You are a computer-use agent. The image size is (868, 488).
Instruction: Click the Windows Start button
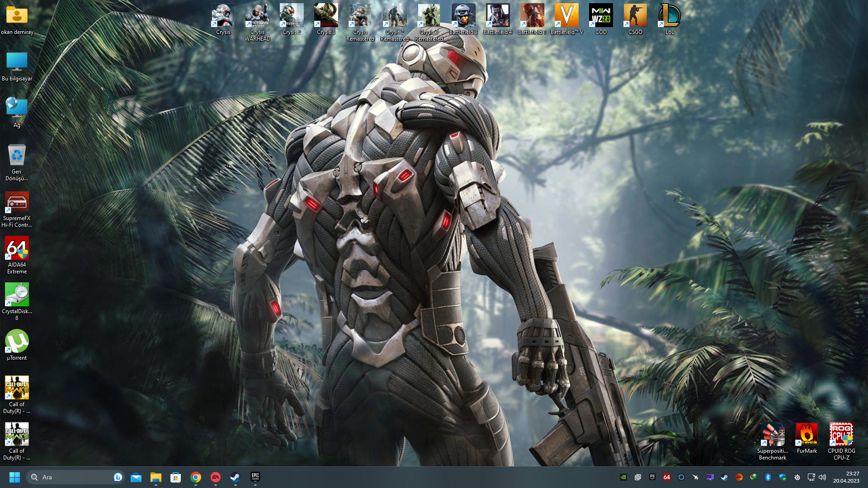14,477
